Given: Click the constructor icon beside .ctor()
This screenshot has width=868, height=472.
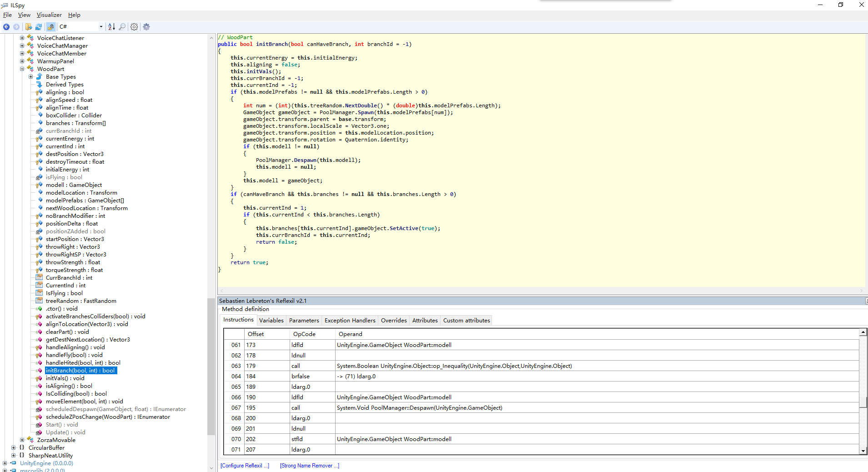Looking at the screenshot, I should coord(40,309).
